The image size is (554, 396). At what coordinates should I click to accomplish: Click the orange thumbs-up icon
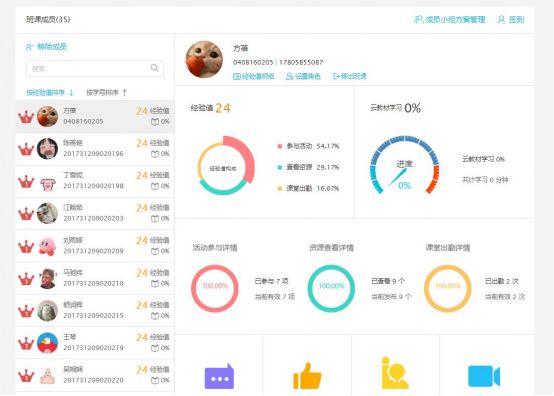tap(307, 376)
